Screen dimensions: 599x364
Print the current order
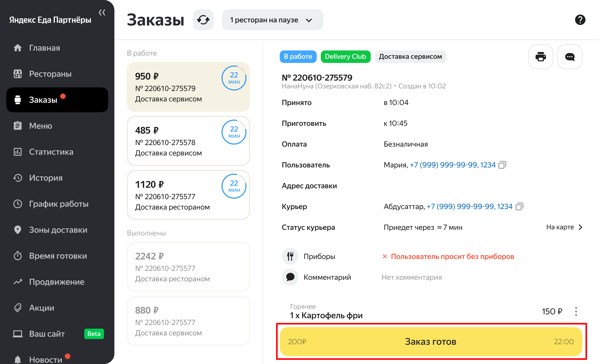[540, 57]
